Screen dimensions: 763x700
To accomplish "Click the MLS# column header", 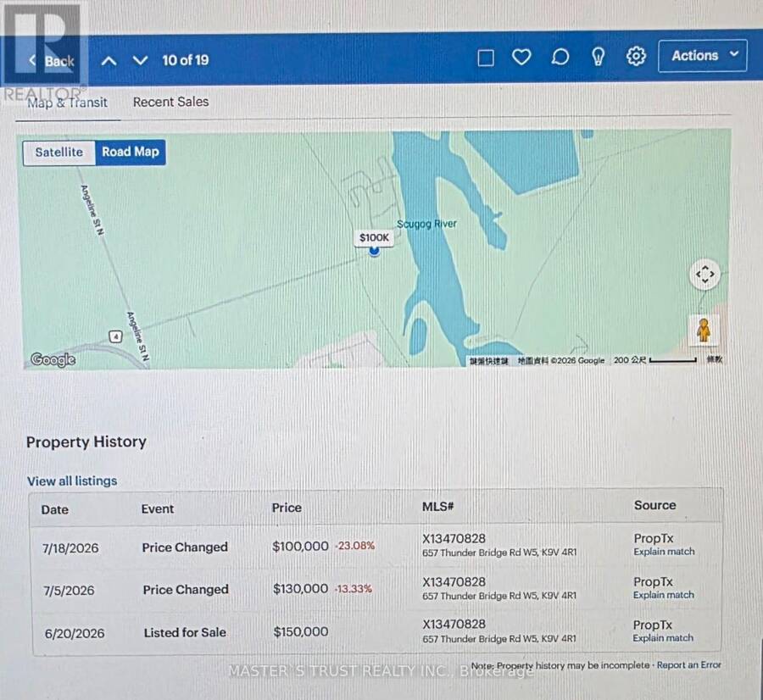I will point(438,507).
